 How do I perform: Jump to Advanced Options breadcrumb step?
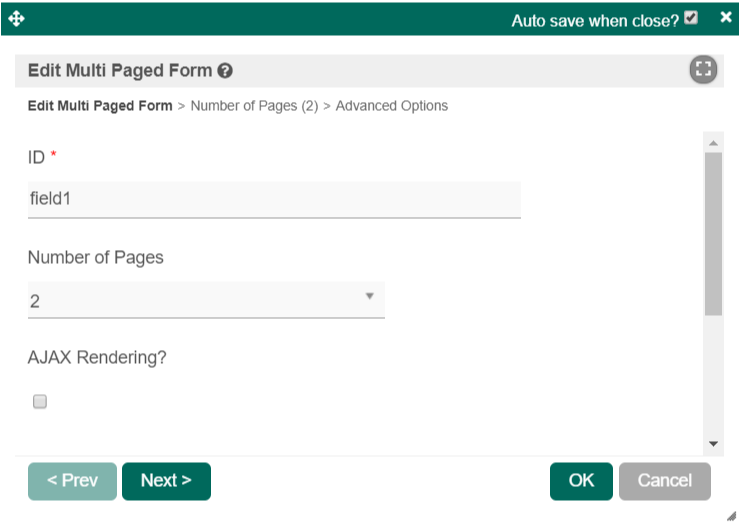(x=392, y=106)
